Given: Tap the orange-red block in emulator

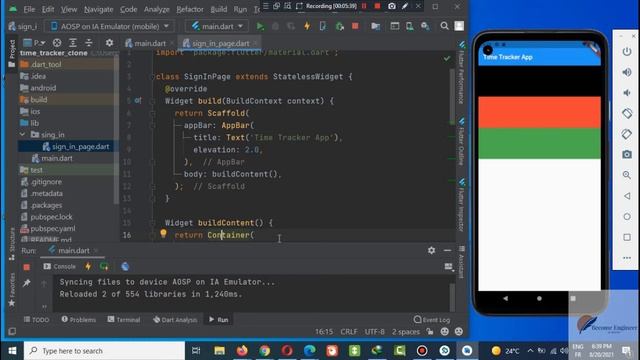Looking at the screenshot, I should (x=539, y=112).
